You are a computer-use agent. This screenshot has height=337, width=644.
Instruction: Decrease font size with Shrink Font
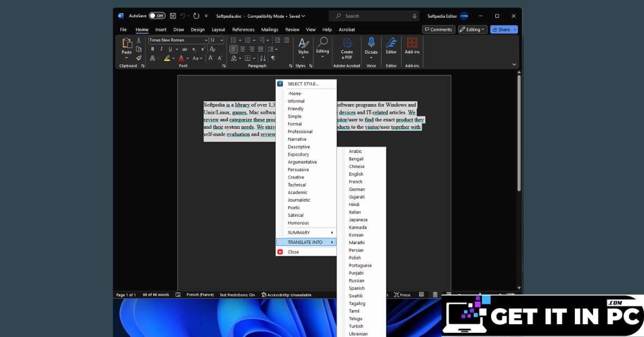pyautogui.click(x=220, y=58)
